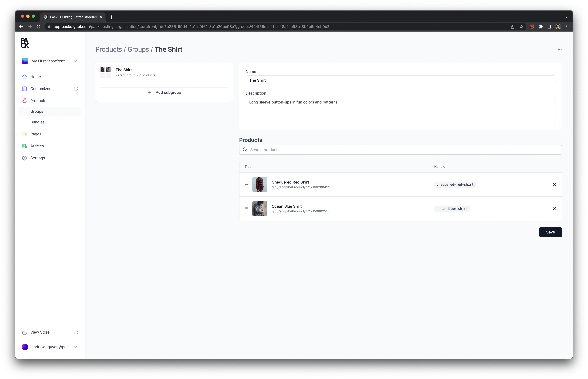Screen dimensions: 588x379
Task: Open the Articles section
Action: 37,146
